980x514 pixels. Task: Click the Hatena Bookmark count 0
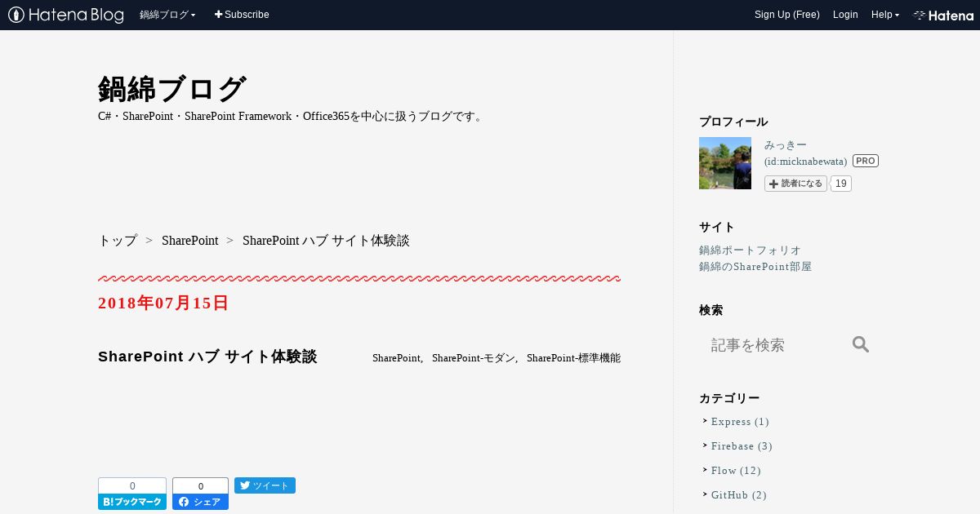coord(132,485)
